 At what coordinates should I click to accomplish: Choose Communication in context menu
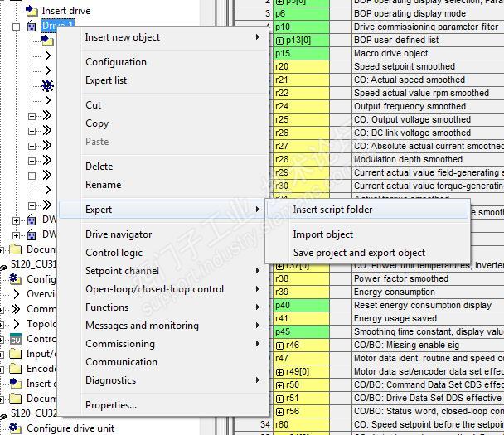(163, 362)
